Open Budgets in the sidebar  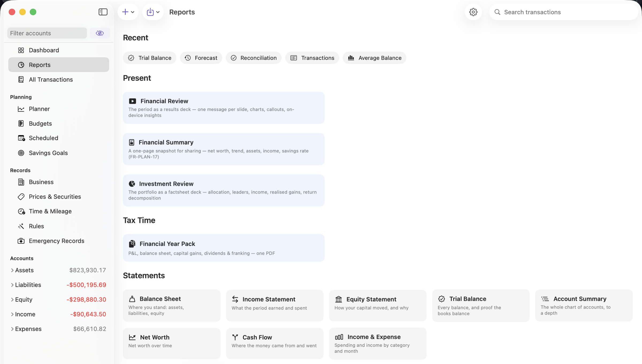59,124
